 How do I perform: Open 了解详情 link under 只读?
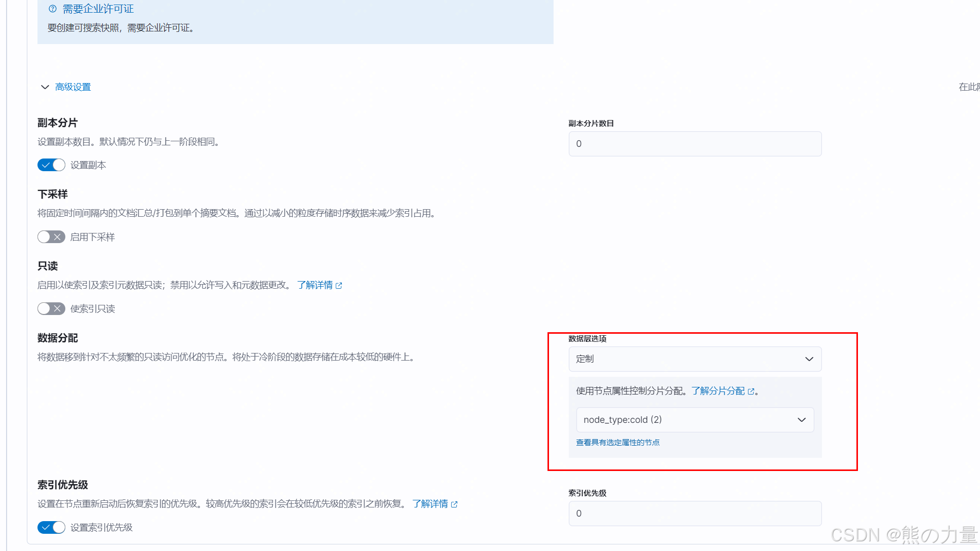tap(315, 285)
